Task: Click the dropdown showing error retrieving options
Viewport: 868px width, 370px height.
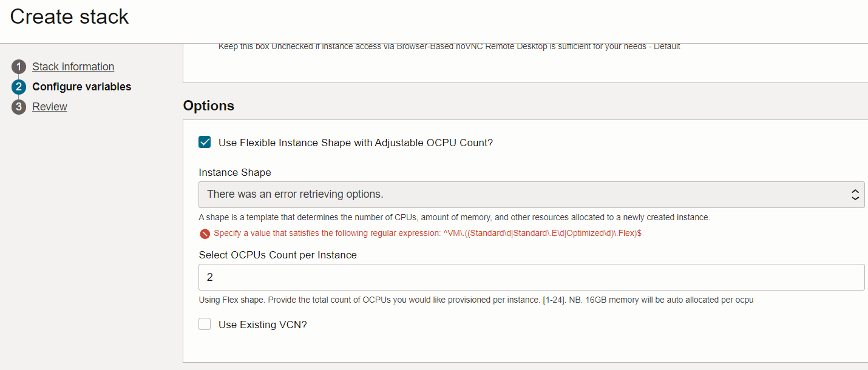Action: click(531, 194)
